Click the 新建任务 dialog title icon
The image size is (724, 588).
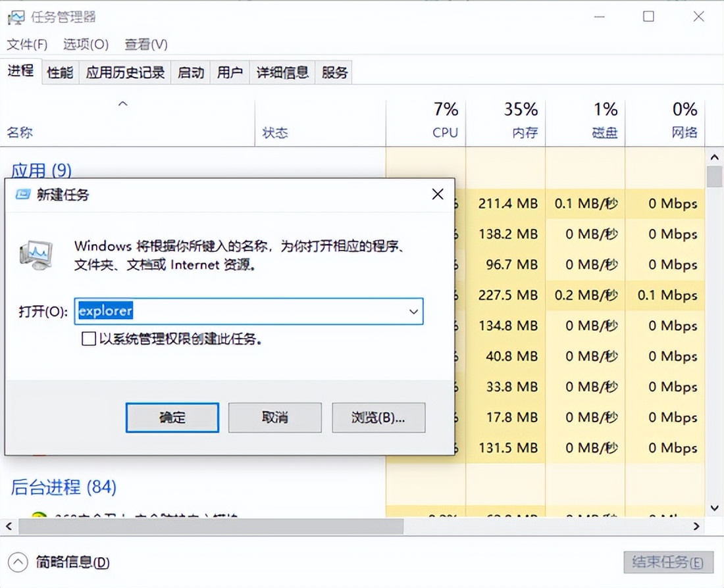(22, 194)
